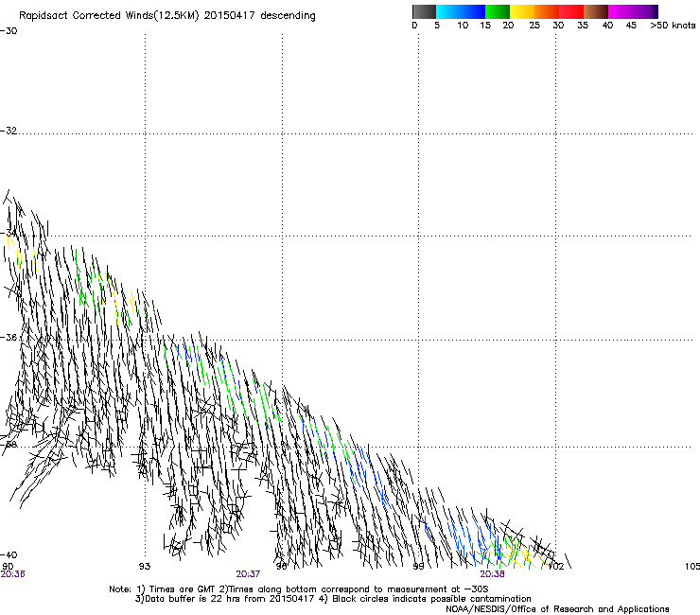Pick the brown 35-40 knots legend segment

click(x=596, y=11)
